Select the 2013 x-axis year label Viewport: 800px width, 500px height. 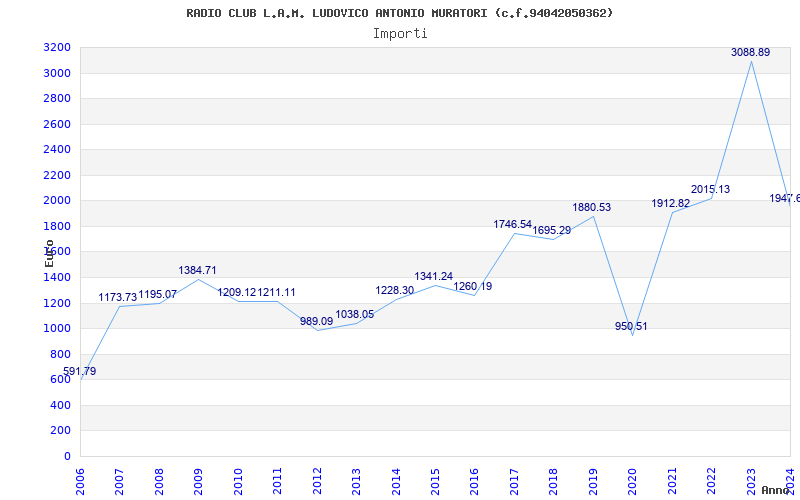pos(356,481)
